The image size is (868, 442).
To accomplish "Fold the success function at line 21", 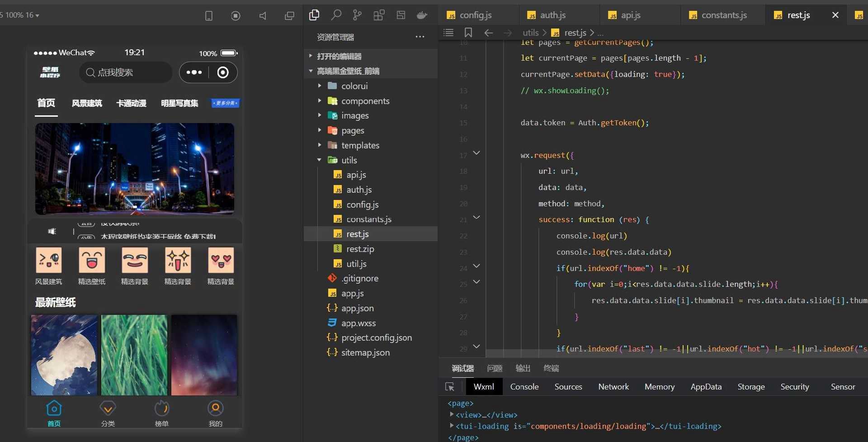I will [476, 218].
